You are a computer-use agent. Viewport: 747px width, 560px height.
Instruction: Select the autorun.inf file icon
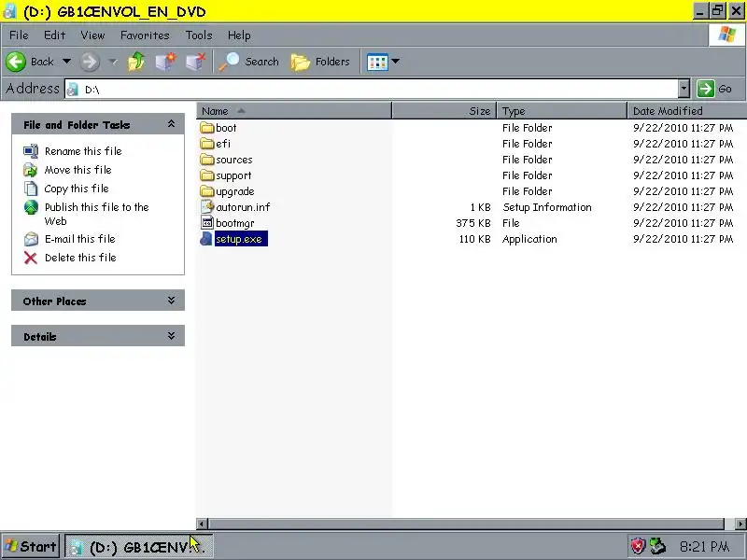[207, 206]
